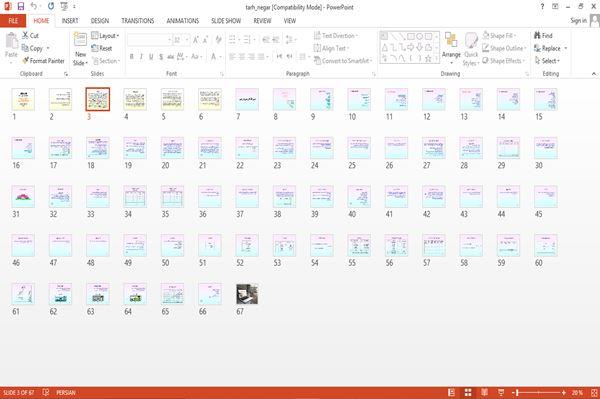Start slide show from status bar icon

pos(501,392)
